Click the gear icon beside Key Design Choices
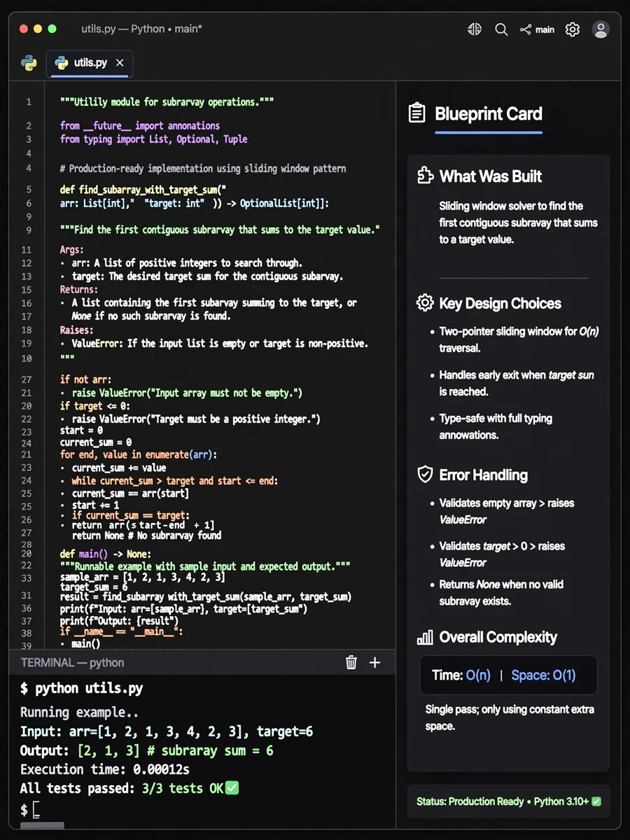The height and width of the screenshot is (840, 630). tap(425, 303)
